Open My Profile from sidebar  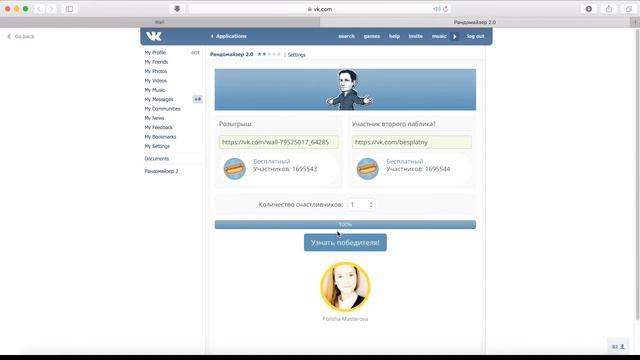point(155,53)
